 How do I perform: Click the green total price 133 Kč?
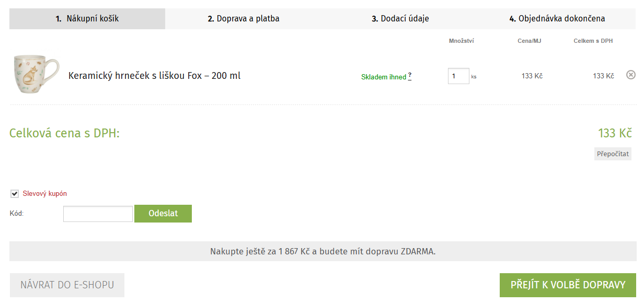click(615, 133)
